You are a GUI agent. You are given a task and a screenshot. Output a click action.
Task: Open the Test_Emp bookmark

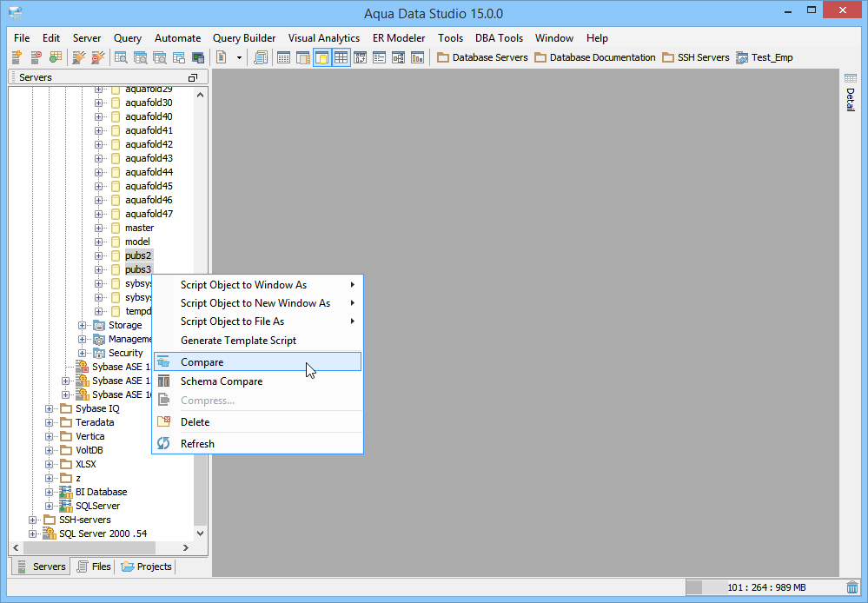pos(765,57)
